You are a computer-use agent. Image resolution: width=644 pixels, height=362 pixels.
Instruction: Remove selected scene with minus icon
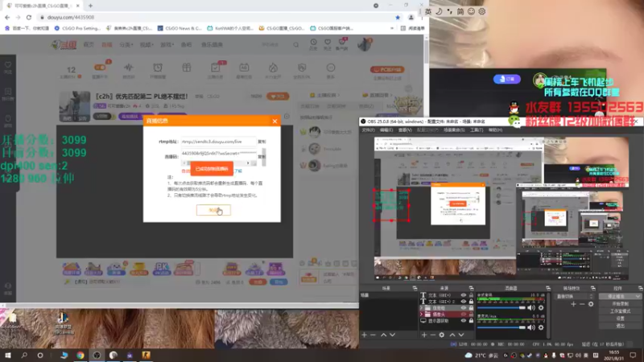click(x=373, y=335)
